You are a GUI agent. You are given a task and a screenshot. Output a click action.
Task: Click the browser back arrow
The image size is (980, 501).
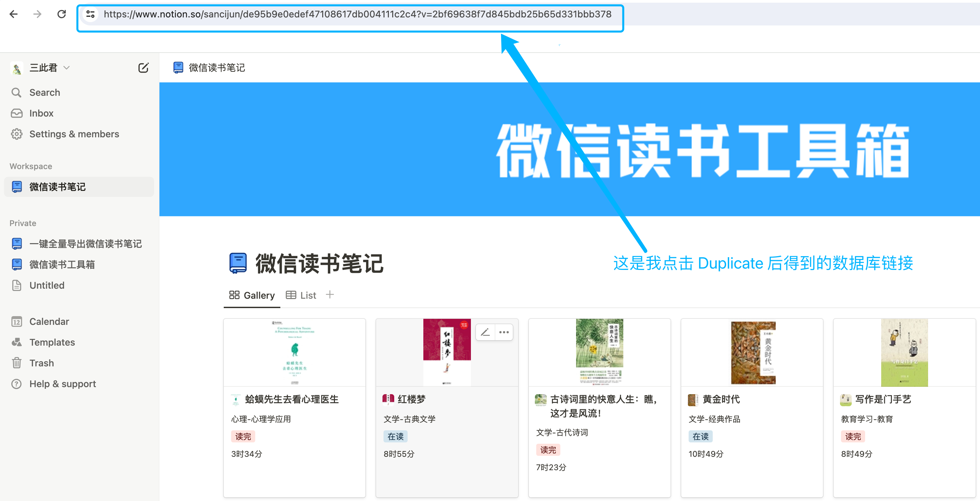14,14
